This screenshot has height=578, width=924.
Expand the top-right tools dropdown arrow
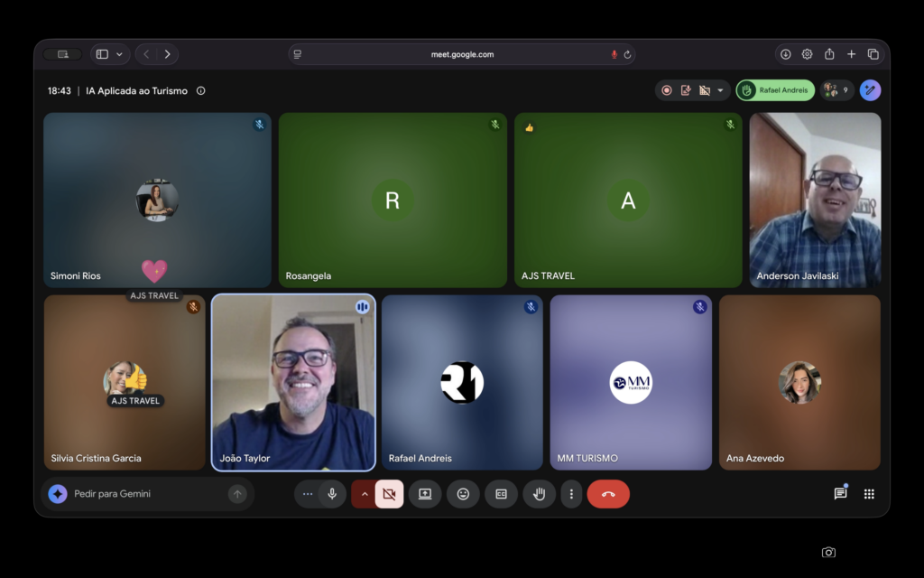click(x=720, y=90)
